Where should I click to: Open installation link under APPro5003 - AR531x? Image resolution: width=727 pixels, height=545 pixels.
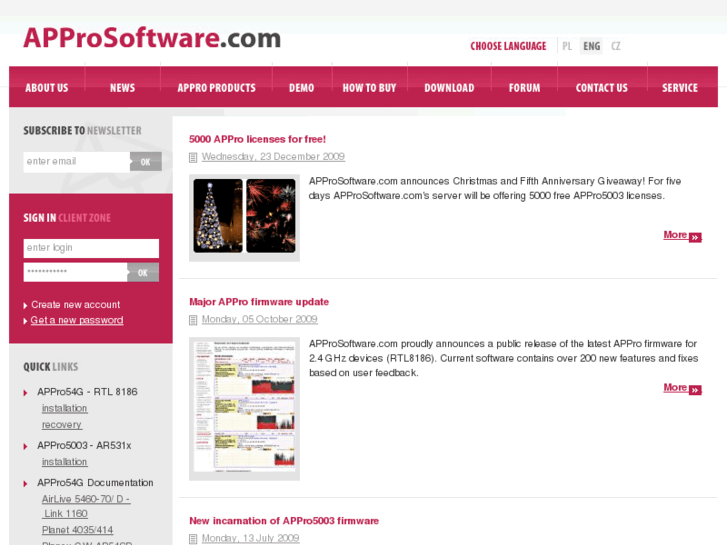click(64, 462)
